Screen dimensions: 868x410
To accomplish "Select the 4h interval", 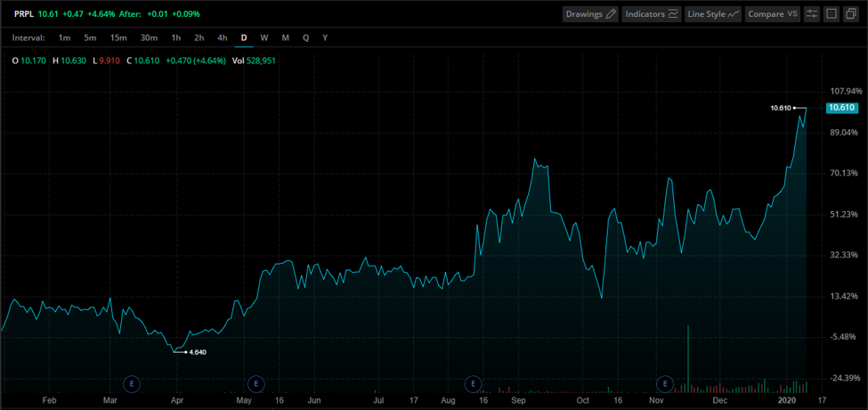I will [x=222, y=37].
